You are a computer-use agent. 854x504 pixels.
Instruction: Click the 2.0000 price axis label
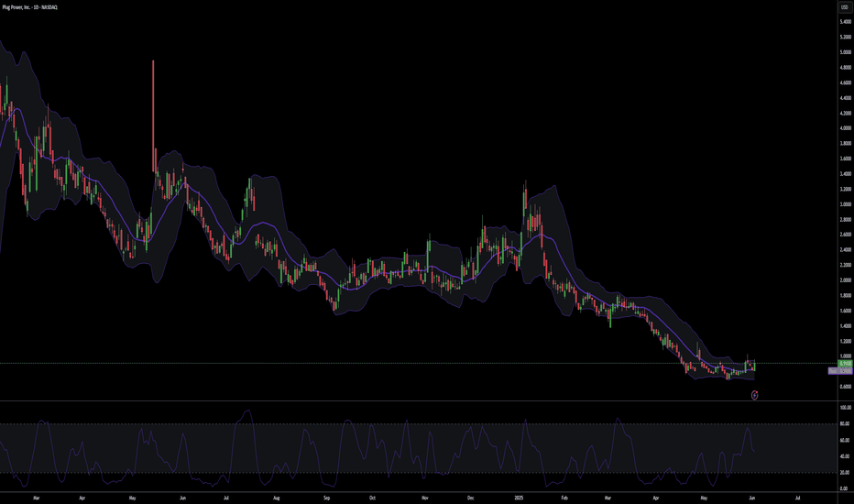pyautogui.click(x=845, y=280)
